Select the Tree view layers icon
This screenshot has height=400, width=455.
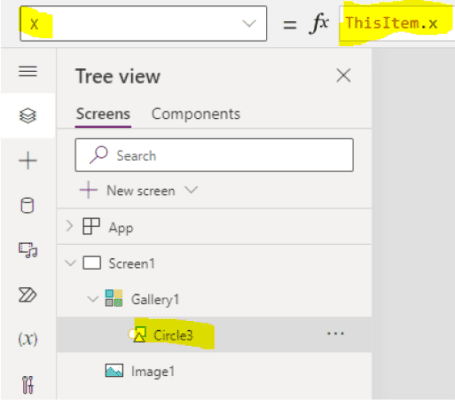pos(28,116)
